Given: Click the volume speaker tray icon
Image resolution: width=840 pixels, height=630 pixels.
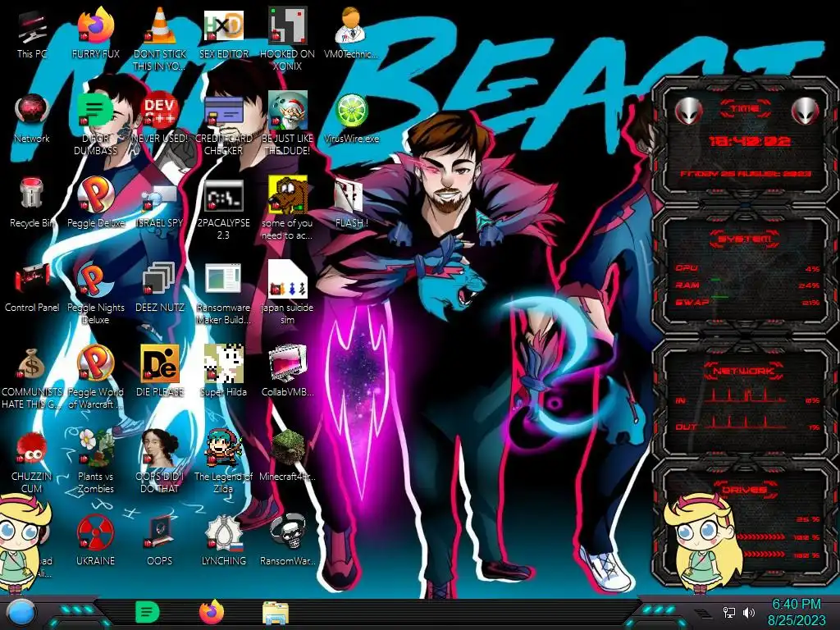Looking at the screenshot, I should (x=749, y=612).
